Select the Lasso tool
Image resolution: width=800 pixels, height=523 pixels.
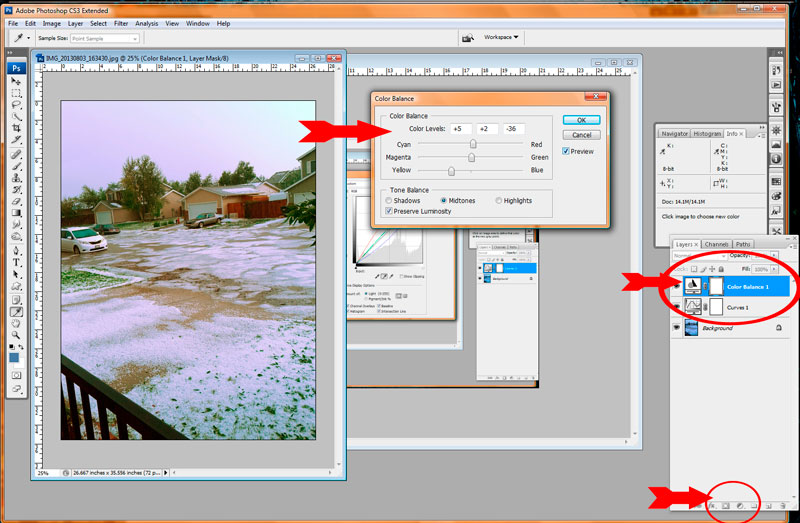pyautogui.click(x=16, y=105)
